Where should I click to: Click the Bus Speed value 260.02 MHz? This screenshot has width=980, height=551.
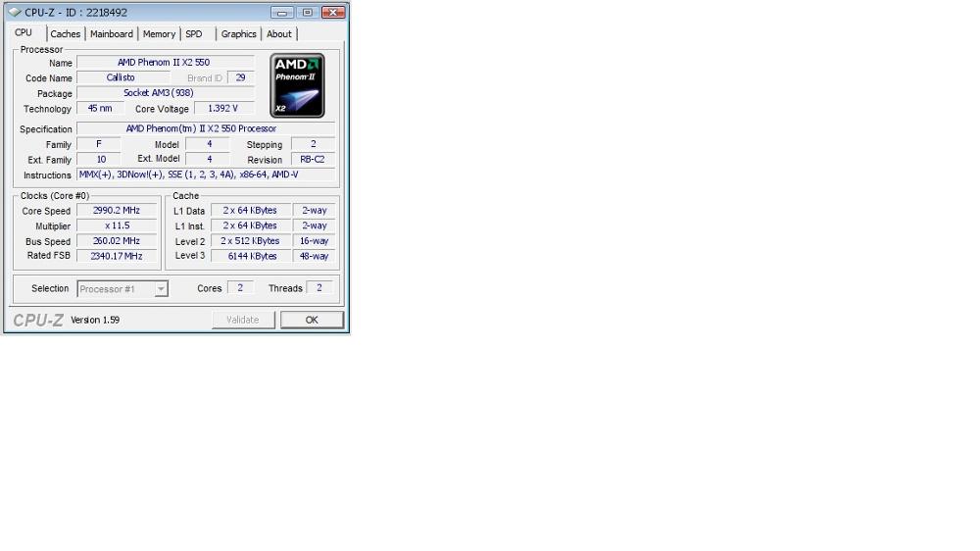pyautogui.click(x=117, y=241)
